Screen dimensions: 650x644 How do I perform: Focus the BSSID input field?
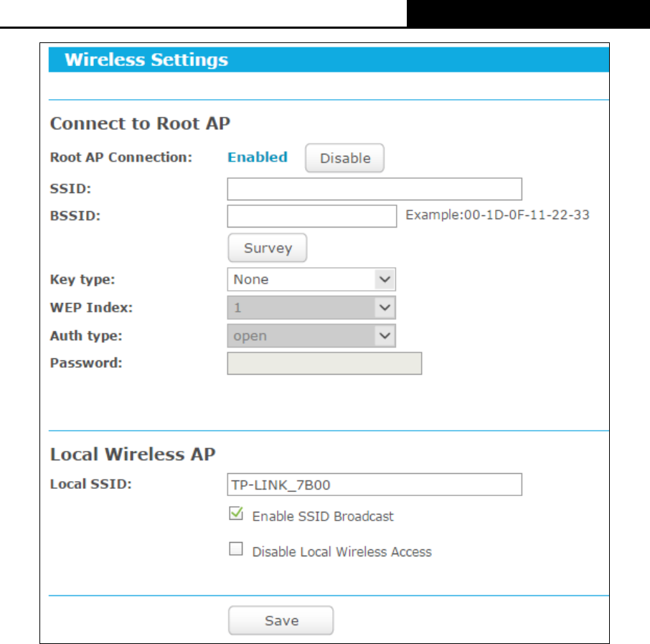pos(312,216)
